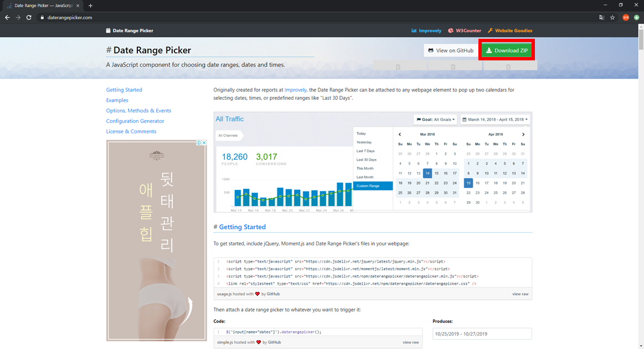Jump to the Getting Started sidebar link
This screenshot has height=349, width=644.
tap(124, 90)
